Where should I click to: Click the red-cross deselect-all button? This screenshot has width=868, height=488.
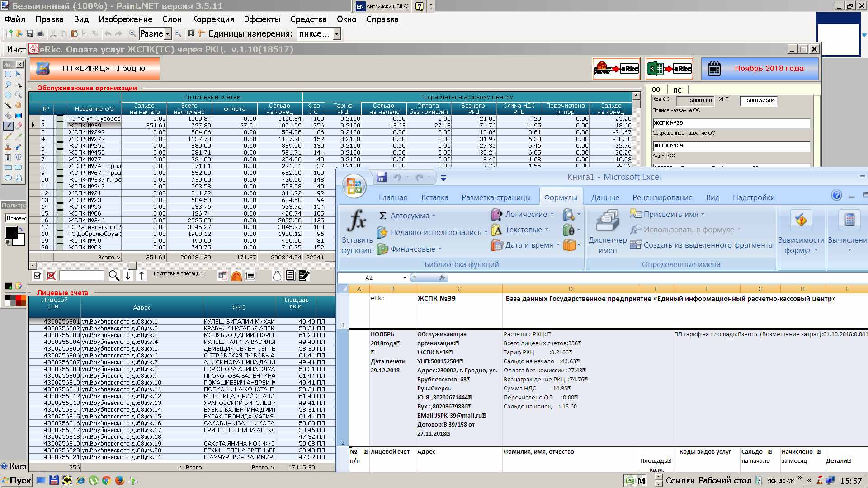click(51, 276)
